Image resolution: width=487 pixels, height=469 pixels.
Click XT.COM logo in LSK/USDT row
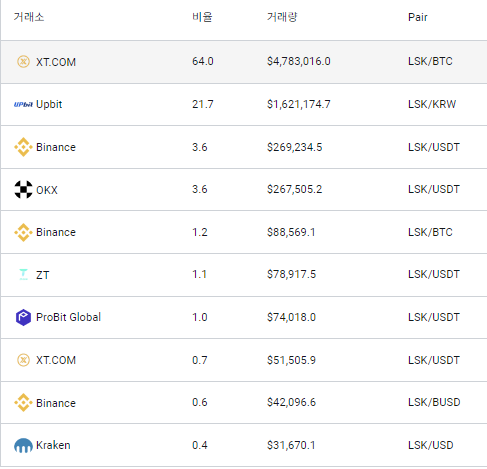pos(23,360)
